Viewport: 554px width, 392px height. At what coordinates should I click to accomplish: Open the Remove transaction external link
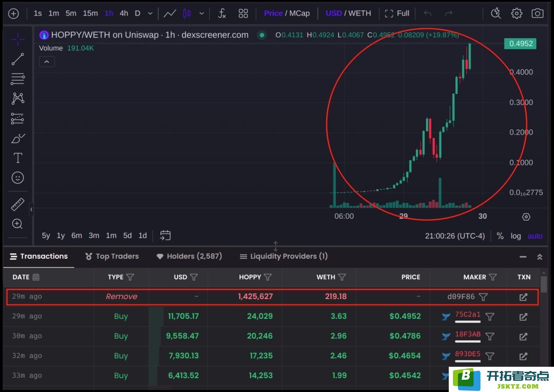pos(523,297)
